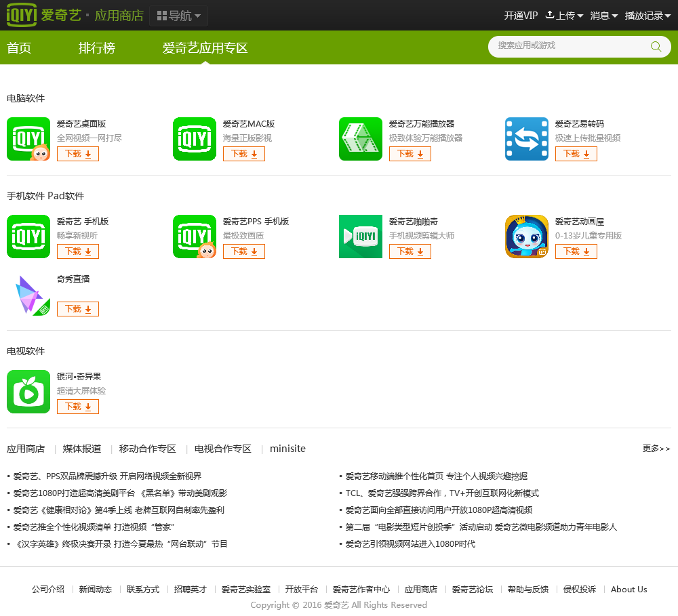Click 开通VIP link
This screenshot has height=616, width=678.
click(521, 16)
